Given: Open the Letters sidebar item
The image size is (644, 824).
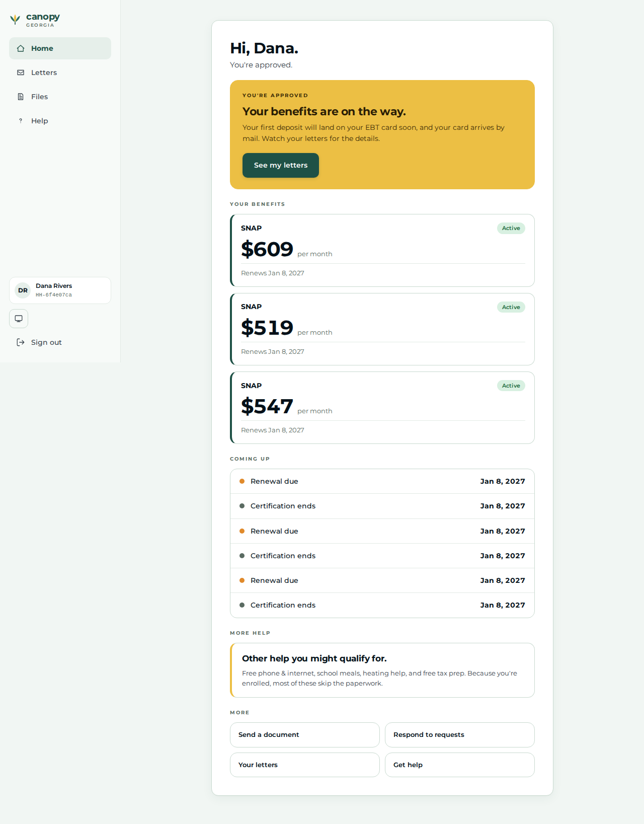Looking at the screenshot, I should 60,72.
